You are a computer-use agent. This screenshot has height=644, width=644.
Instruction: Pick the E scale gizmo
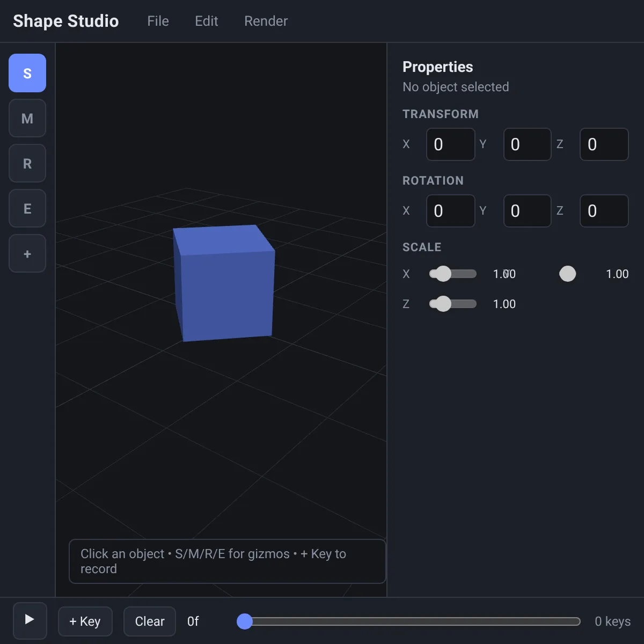pos(27,208)
